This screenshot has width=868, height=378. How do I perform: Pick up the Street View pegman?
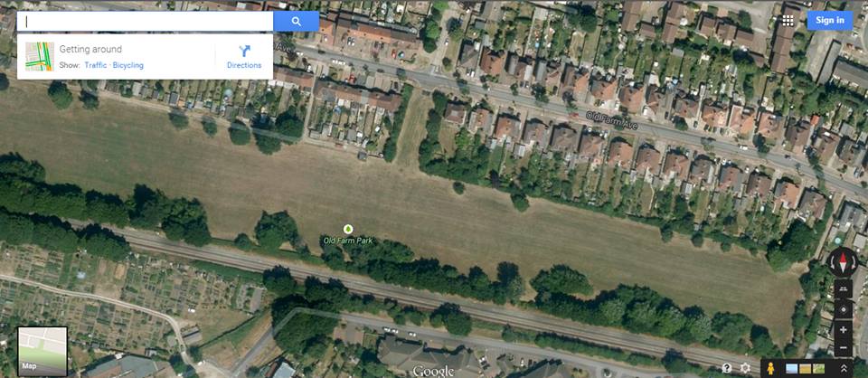coord(770,369)
